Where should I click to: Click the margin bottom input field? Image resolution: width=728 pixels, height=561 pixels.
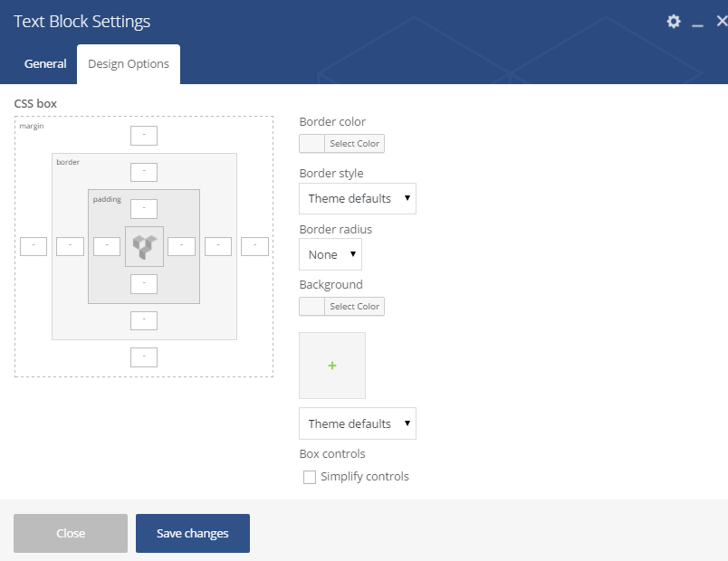[x=144, y=357]
